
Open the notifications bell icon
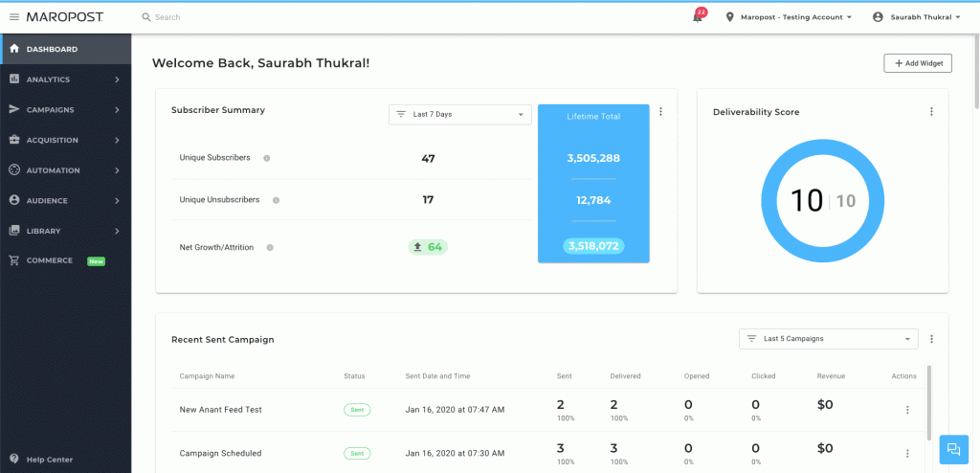point(698,17)
